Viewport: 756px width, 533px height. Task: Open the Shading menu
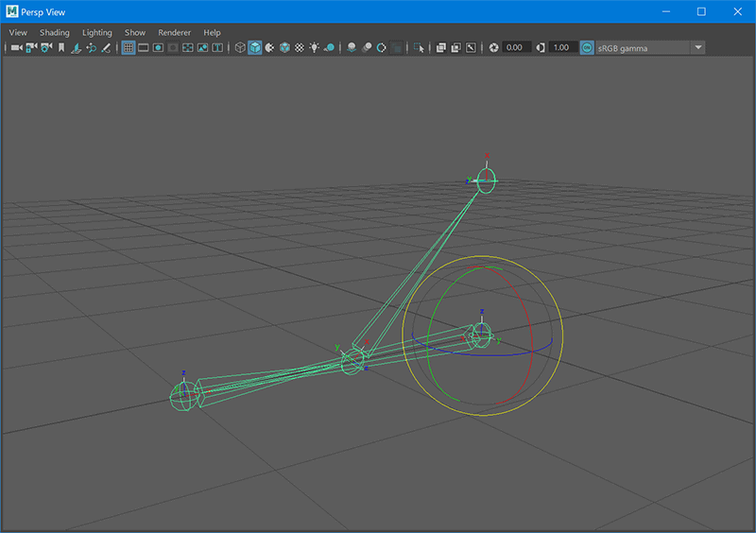point(55,32)
